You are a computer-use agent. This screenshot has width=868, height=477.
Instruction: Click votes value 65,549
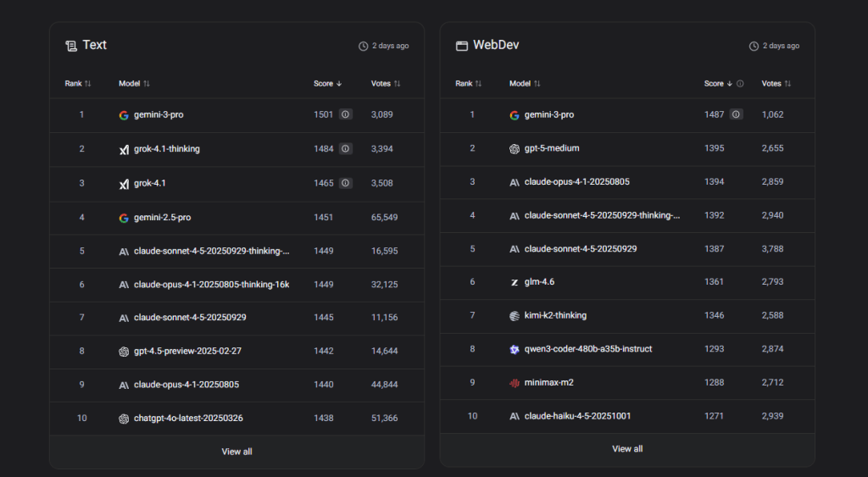click(x=384, y=218)
